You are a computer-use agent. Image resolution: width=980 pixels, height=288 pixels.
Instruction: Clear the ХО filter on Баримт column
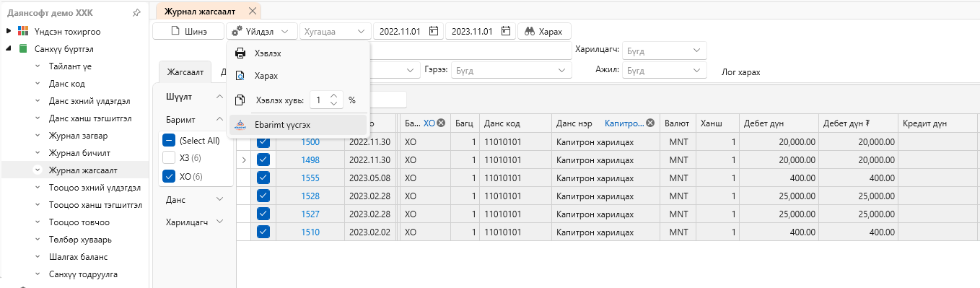[x=441, y=123]
